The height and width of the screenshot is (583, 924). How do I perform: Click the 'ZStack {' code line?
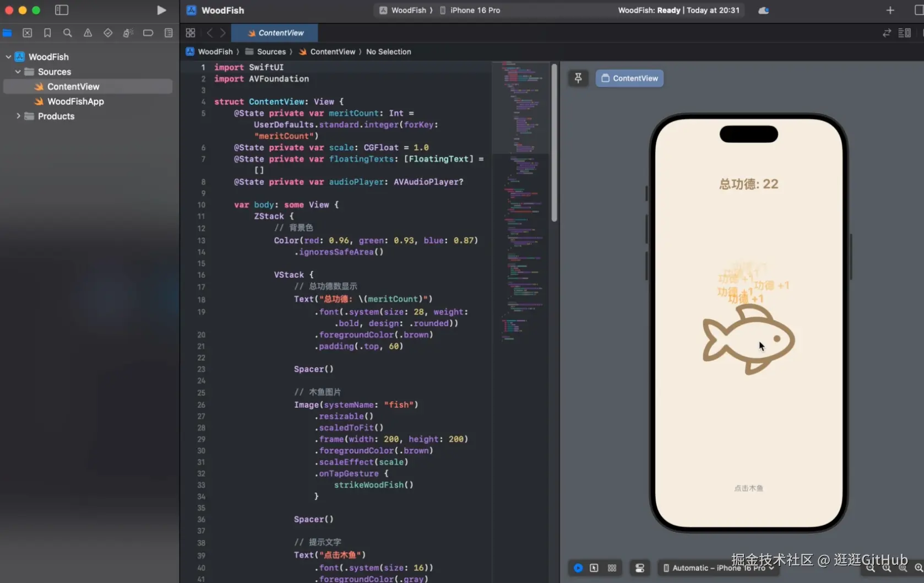click(274, 216)
